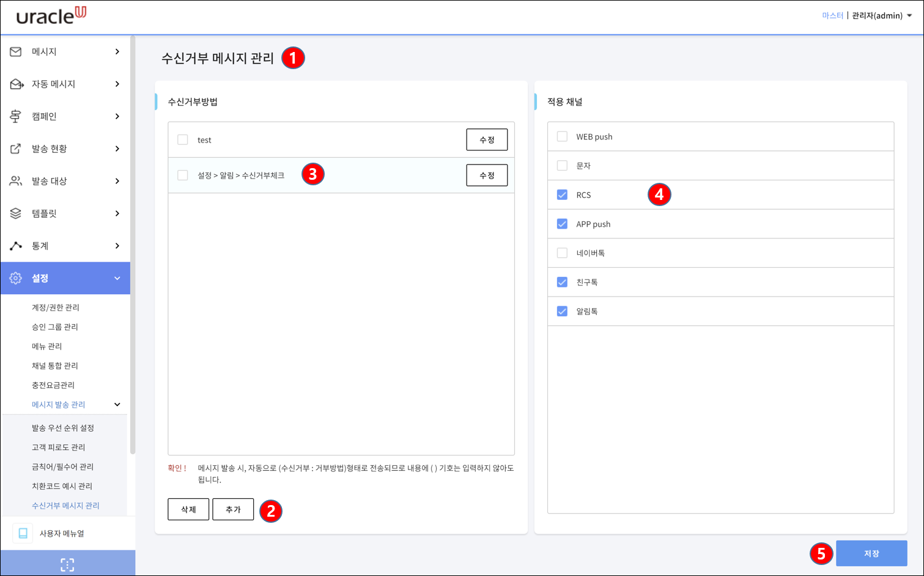
Task: Expand the 통계 menu chevron
Action: point(117,246)
